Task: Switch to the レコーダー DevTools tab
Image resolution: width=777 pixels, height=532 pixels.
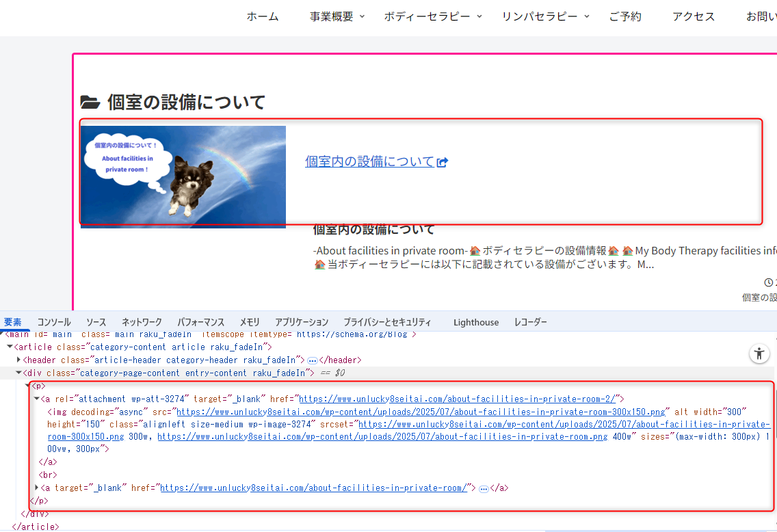Action: click(x=531, y=322)
